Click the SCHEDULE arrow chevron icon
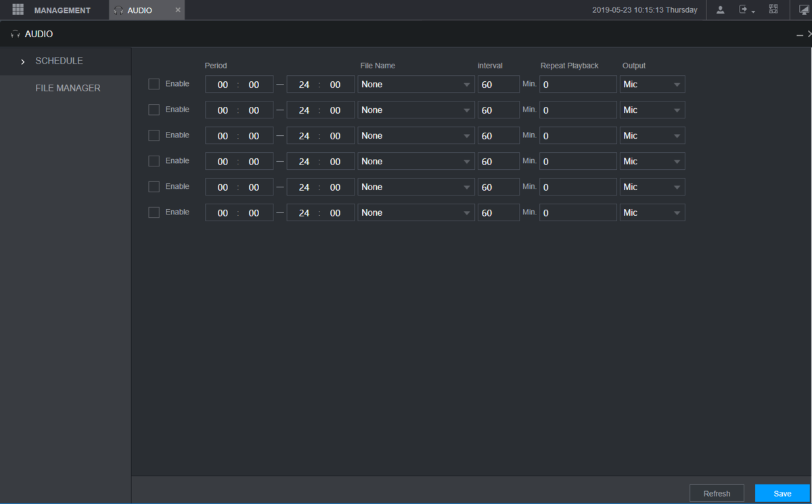Viewport: 812px width, 504px height. (22, 62)
